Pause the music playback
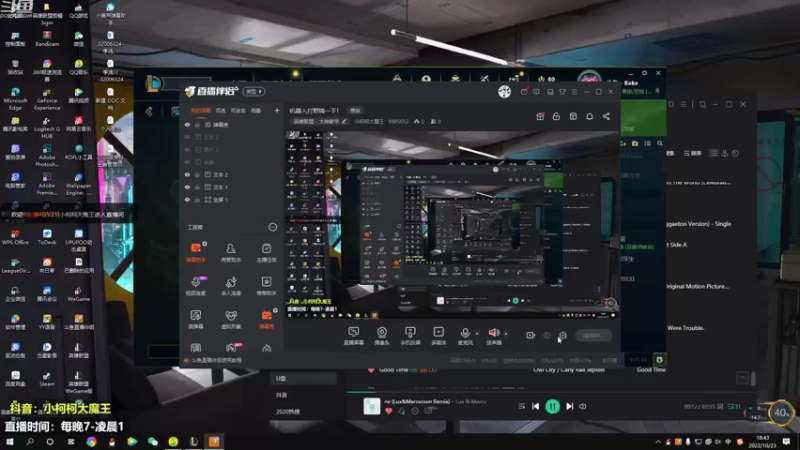This screenshot has width=800, height=450. pos(552,406)
